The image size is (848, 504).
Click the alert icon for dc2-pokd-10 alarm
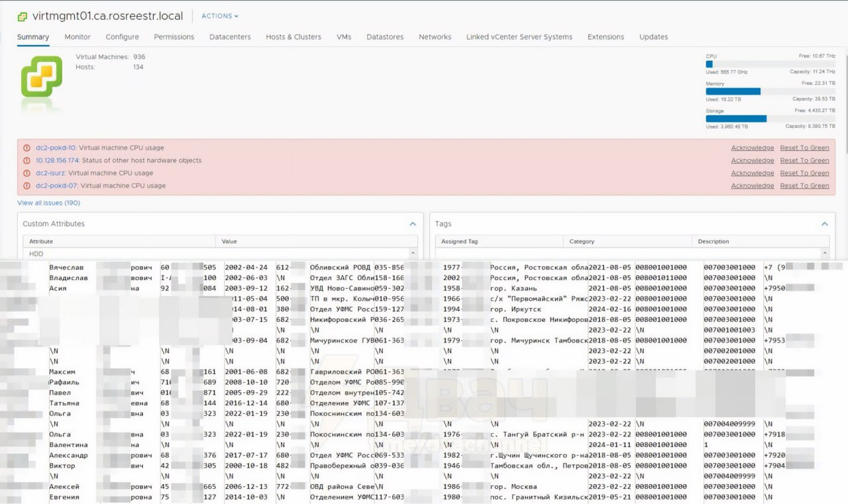click(26, 148)
